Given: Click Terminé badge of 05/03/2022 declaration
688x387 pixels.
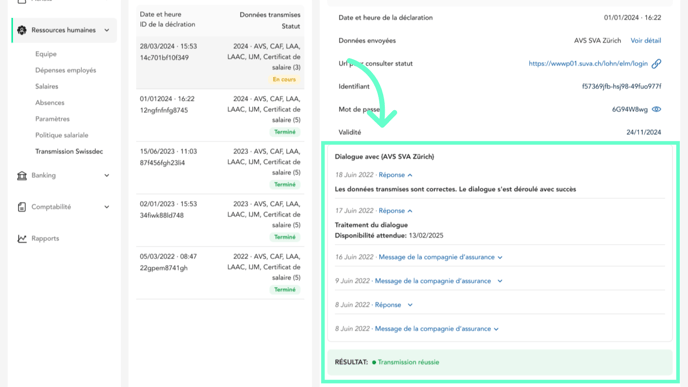Looking at the screenshot, I should (x=285, y=290).
